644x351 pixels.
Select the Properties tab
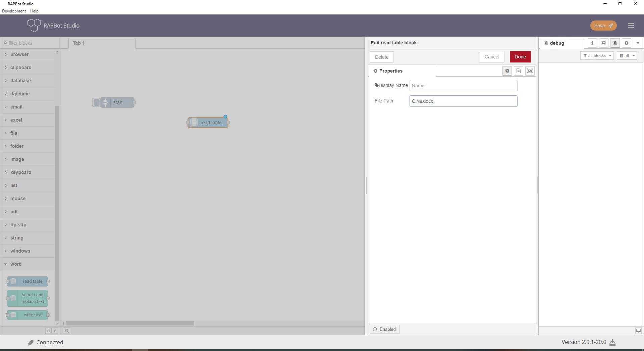(402, 71)
